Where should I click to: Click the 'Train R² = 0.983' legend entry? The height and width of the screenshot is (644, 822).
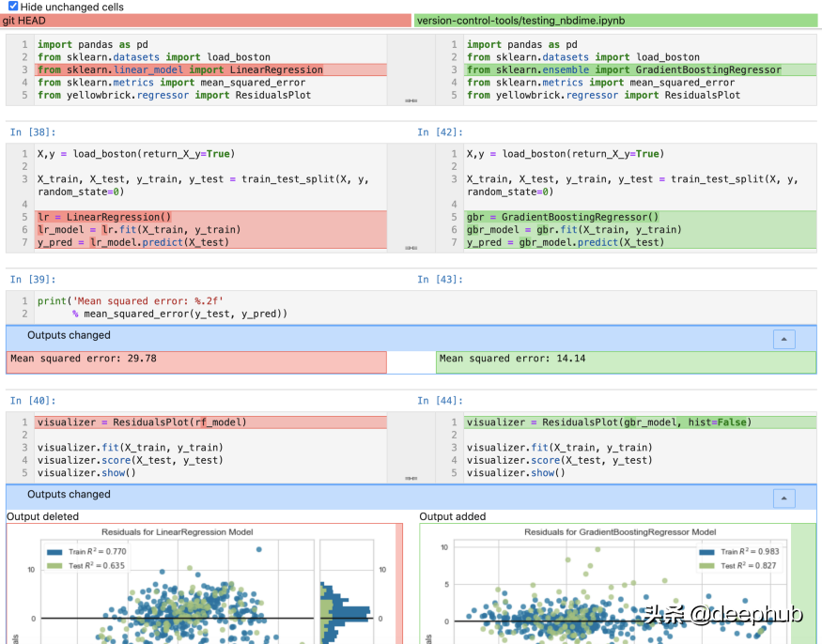(x=739, y=551)
